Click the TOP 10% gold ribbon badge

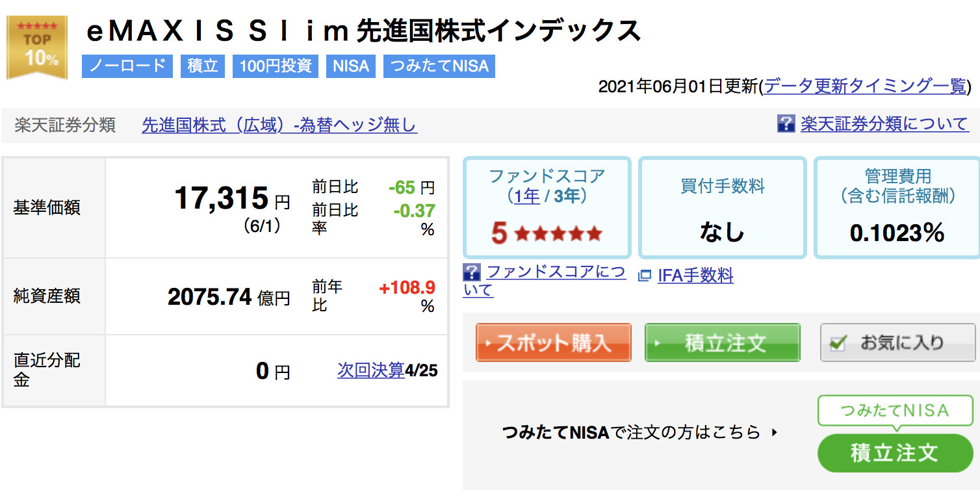[37, 47]
